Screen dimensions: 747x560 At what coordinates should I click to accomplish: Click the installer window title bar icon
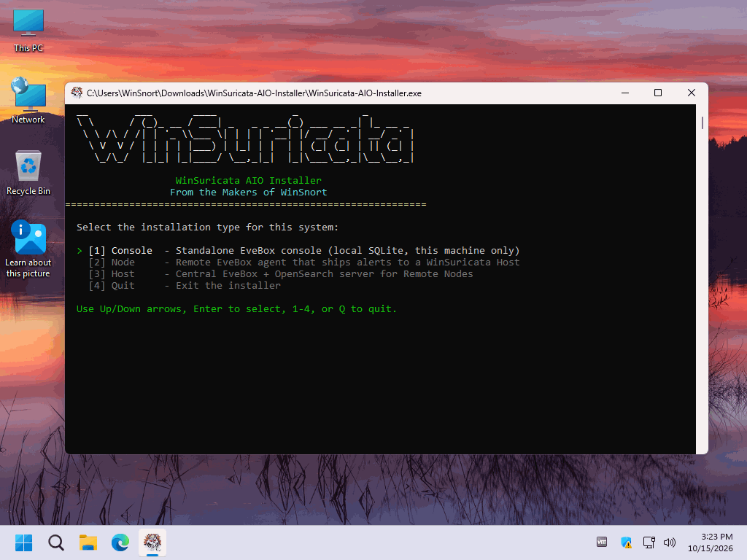pyautogui.click(x=76, y=93)
